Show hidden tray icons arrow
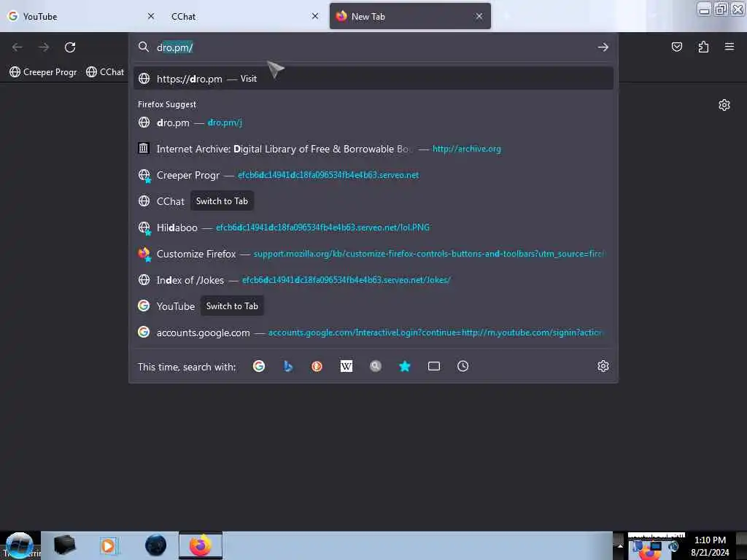 (x=619, y=545)
